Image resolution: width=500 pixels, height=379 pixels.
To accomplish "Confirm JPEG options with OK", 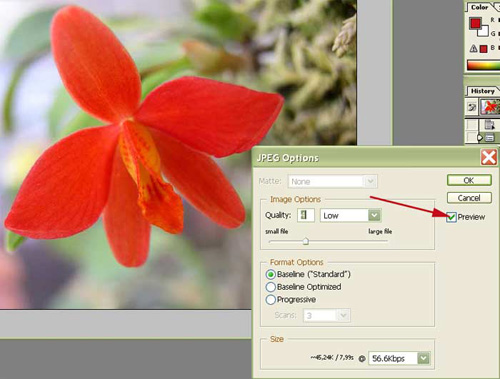I will point(469,180).
